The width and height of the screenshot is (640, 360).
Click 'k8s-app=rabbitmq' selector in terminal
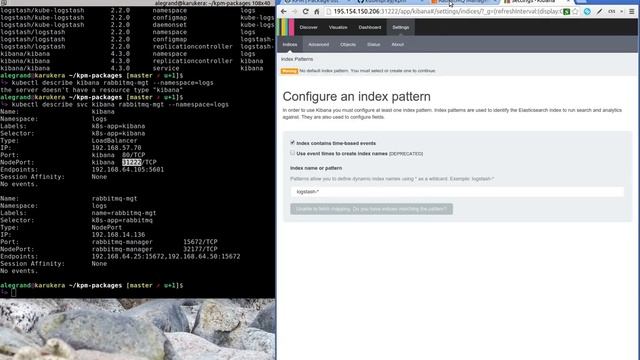(122, 220)
